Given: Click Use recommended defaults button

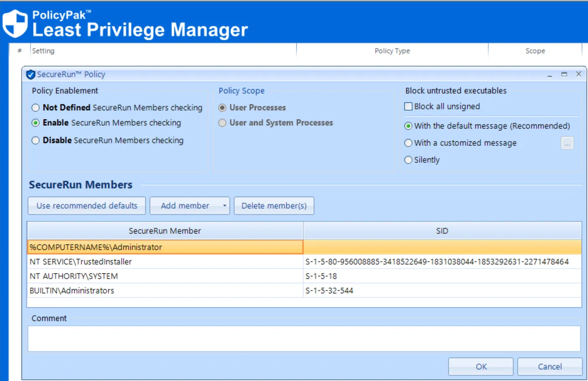Looking at the screenshot, I should [87, 206].
